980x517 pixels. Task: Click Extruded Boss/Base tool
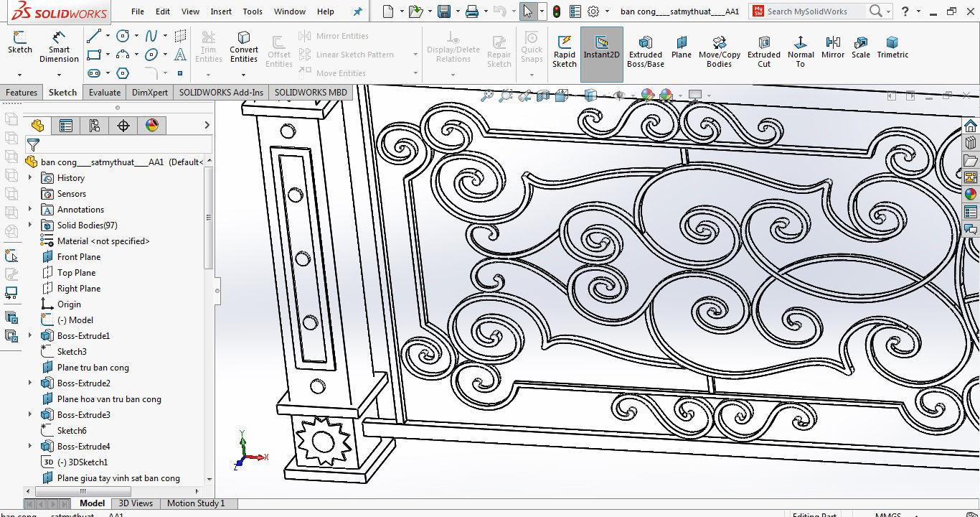point(646,51)
